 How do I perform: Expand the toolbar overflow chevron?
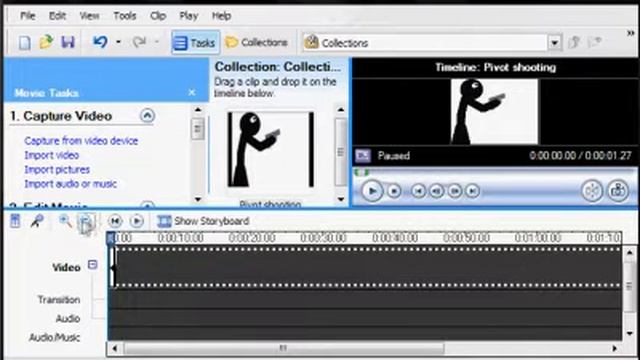coord(630,33)
